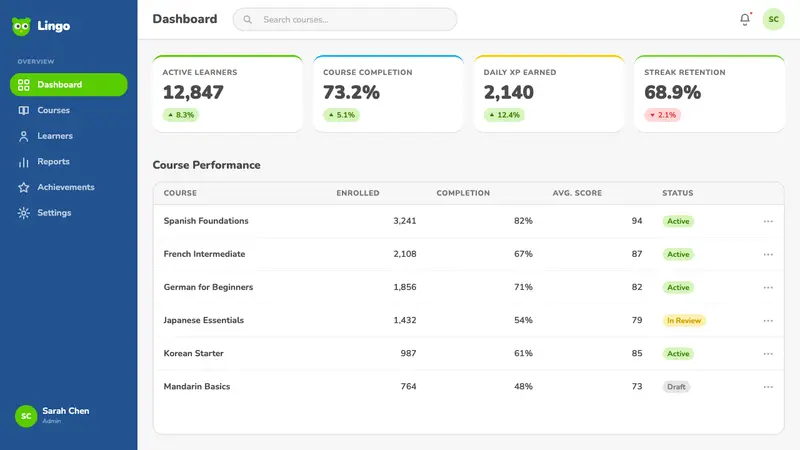
Task: Click the 68.9% streak retention figure
Action: (672, 92)
